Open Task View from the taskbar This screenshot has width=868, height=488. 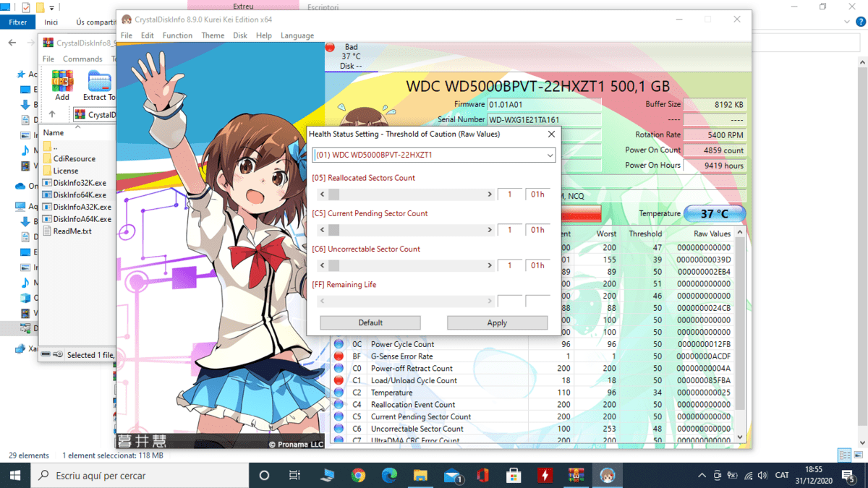pyautogui.click(x=294, y=476)
